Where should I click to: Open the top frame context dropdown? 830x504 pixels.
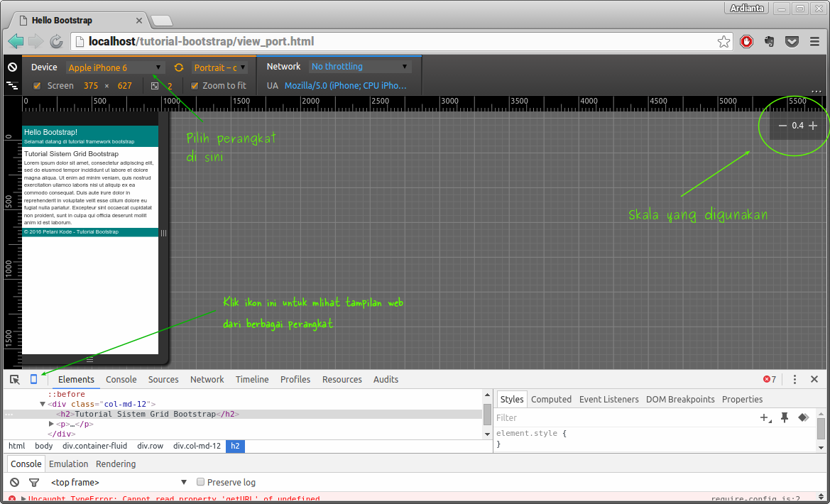[119, 482]
